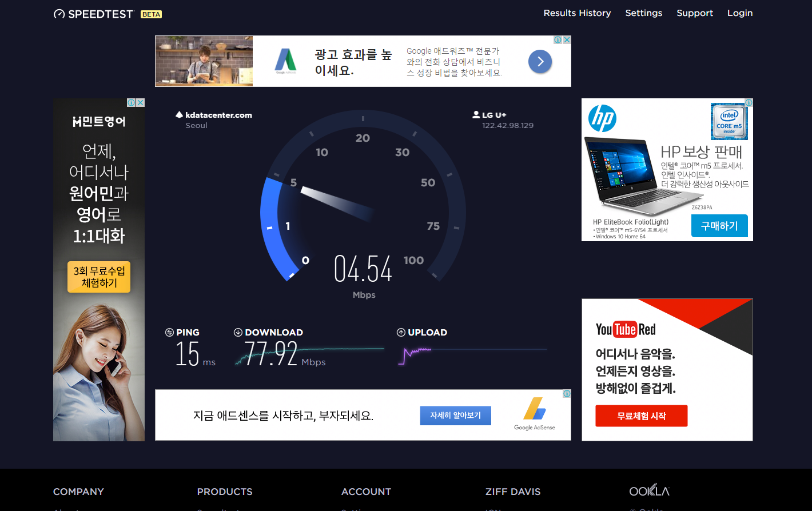Click the photo thumbnail in top banner ad
The height and width of the screenshot is (511, 812).
point(204,61)
